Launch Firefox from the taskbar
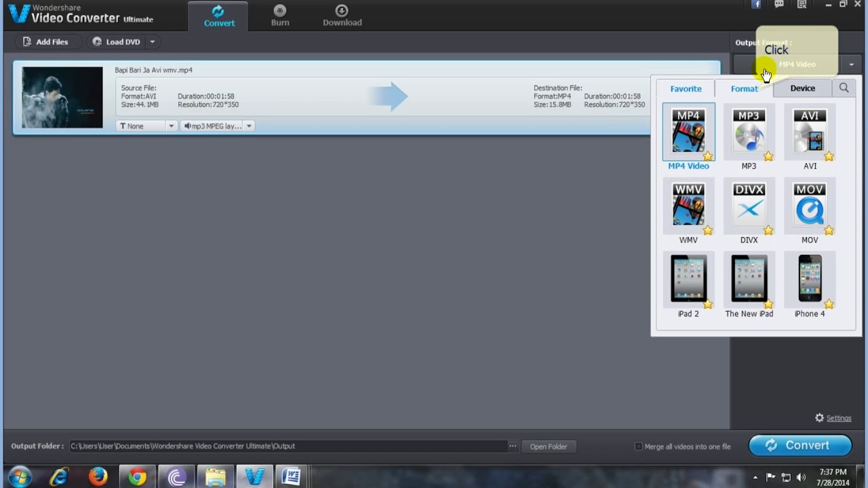Image resolution: width=868 pixels, height=488 pixels. (98, 477)
